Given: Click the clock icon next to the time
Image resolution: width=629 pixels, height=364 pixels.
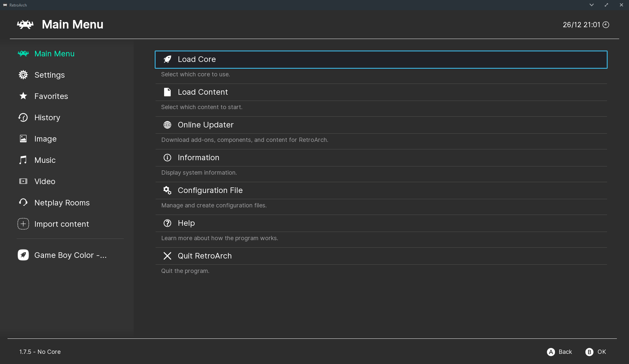Looking at the screenshot, I should tap(606, 24).
